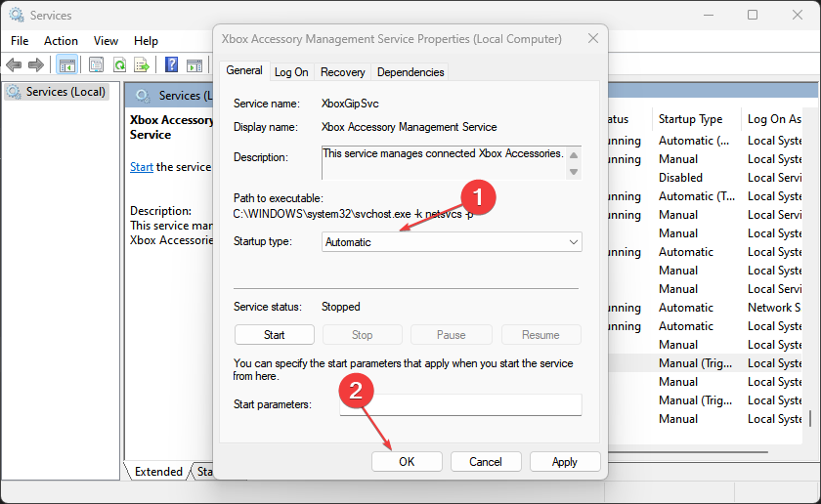Click the Services gear icon in the title bar
Viewport: 821px width, 504px height.
tap(17, 16)
